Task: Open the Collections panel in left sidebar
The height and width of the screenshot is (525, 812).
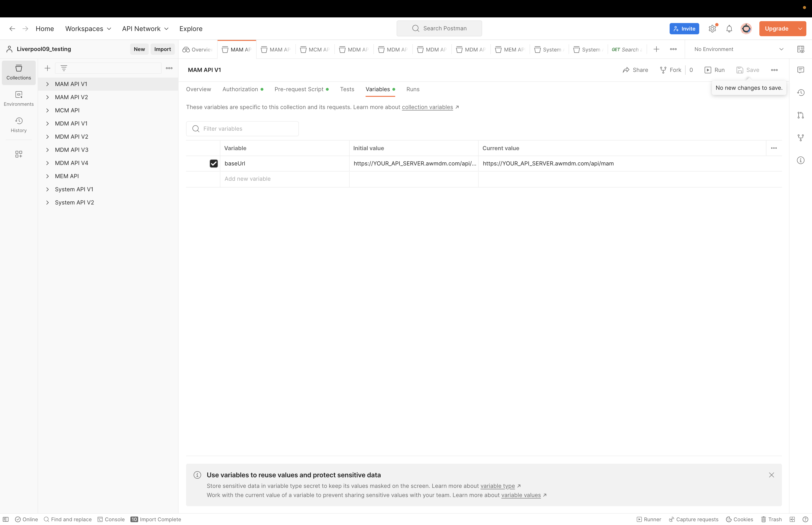Action: tap(18, 73)
